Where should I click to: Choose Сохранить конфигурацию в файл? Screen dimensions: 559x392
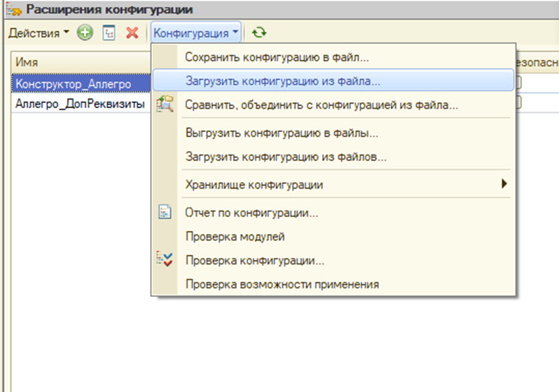click(333, 57)
